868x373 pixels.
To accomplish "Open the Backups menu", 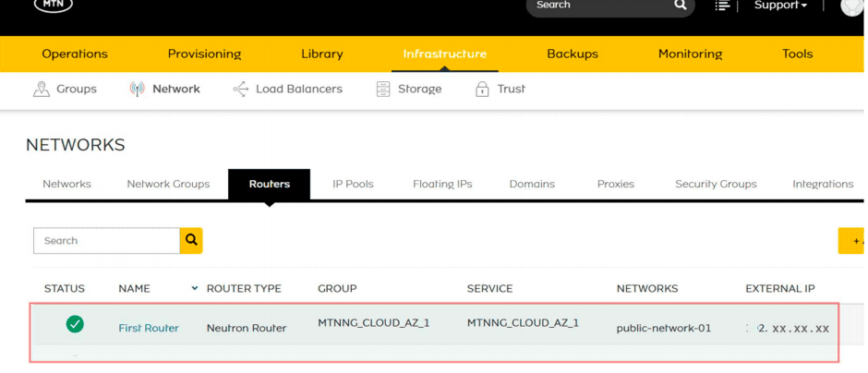I will pos(573,54).
